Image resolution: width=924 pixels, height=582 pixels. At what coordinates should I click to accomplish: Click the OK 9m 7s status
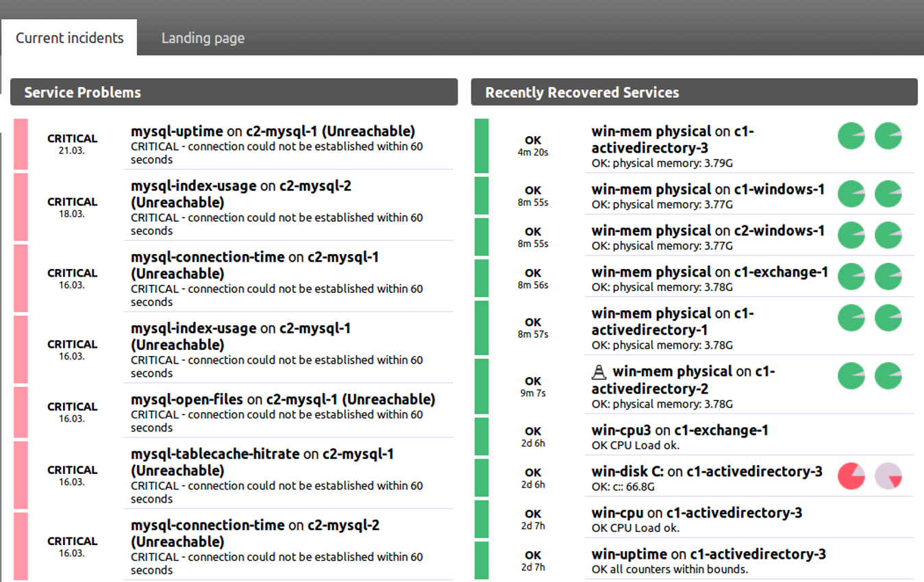(x=533, y=386)
